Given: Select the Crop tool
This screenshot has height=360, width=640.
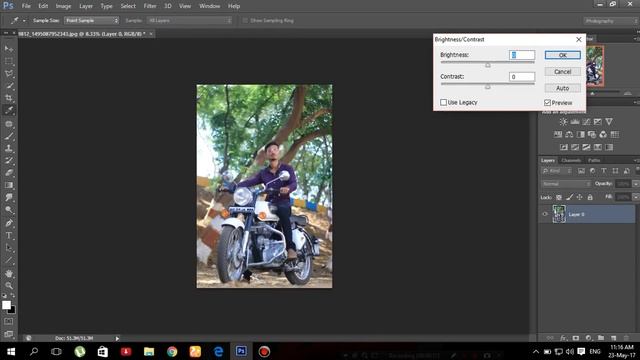Looking at the screenshot, I should tap(9, 98).
